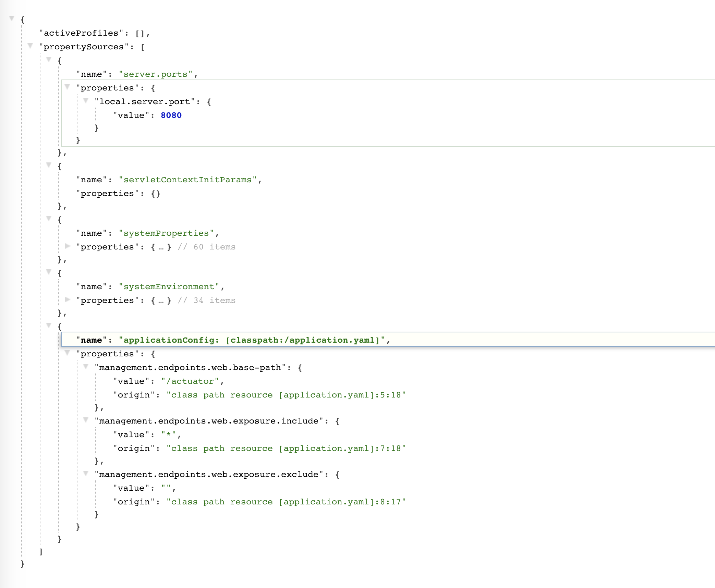Collapse the root JSON object triangle

click(12, 18)
